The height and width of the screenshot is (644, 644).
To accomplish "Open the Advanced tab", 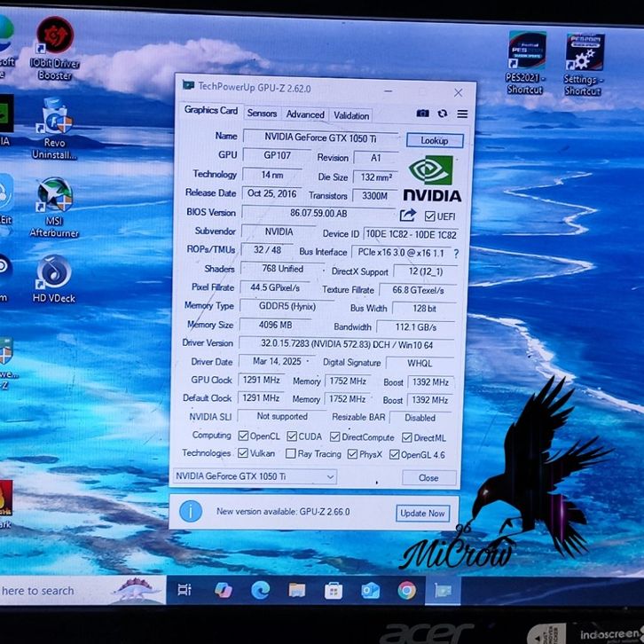I will [305, 114].
